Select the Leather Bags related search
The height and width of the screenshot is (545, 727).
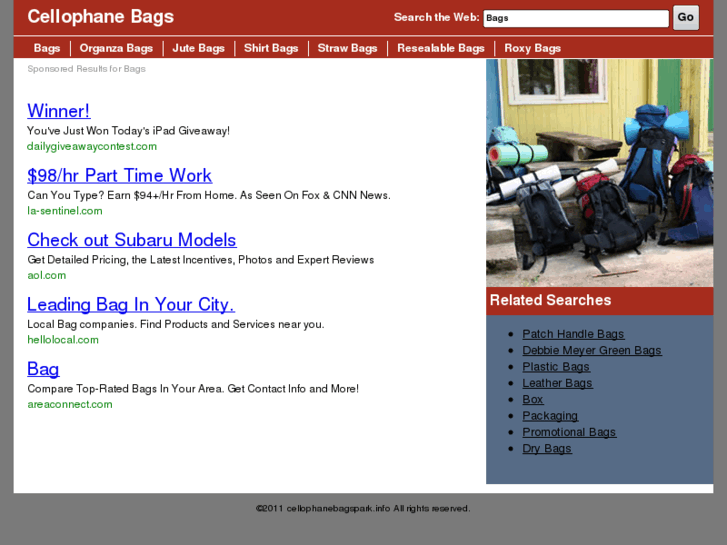pos(557,383)
